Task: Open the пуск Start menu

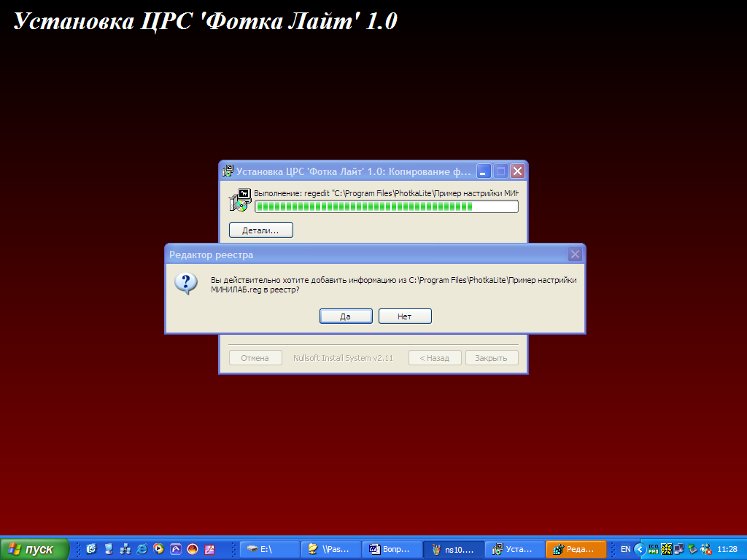Action: [x=34, y=549]
